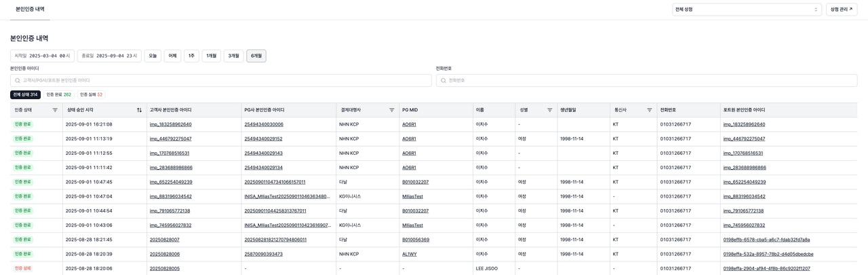Open 상점 관리 external link button
The height and width of the screenshot is (275, 868).
point(841,10)
